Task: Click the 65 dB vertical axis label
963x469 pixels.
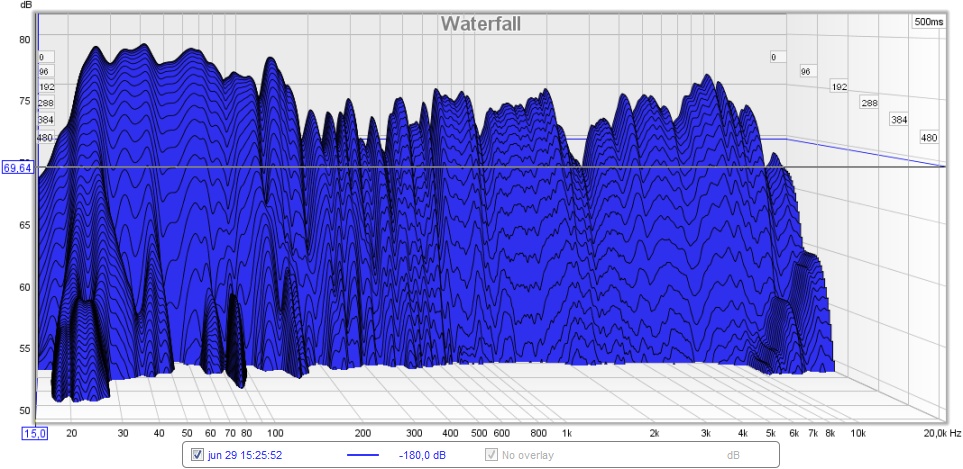Action: (25, 225)
